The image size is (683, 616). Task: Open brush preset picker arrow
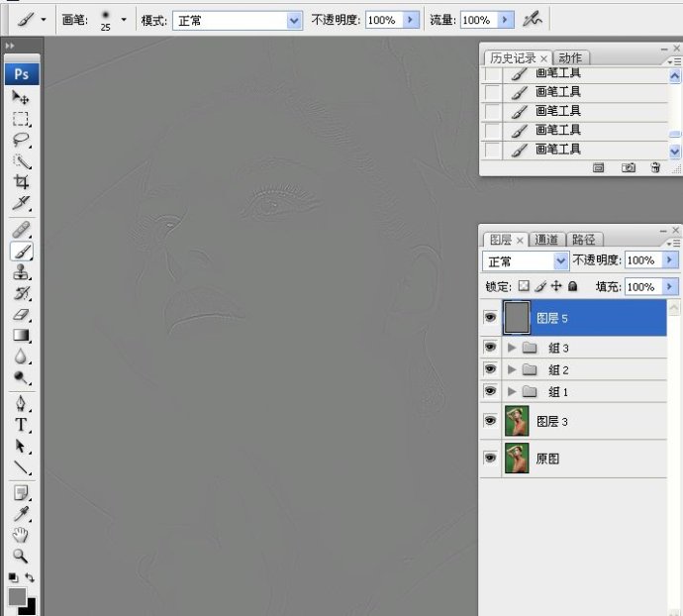(x=124, y=20)
